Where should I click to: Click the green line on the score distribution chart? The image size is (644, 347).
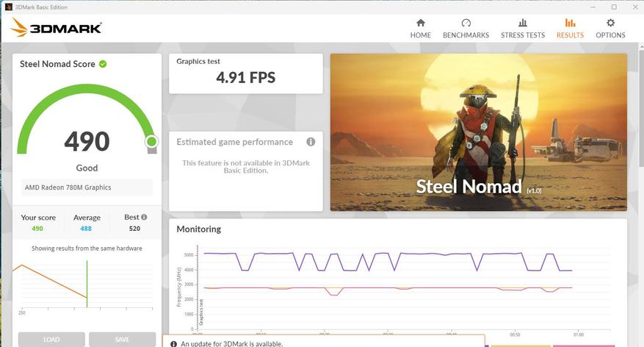click(x=87, y=284)
